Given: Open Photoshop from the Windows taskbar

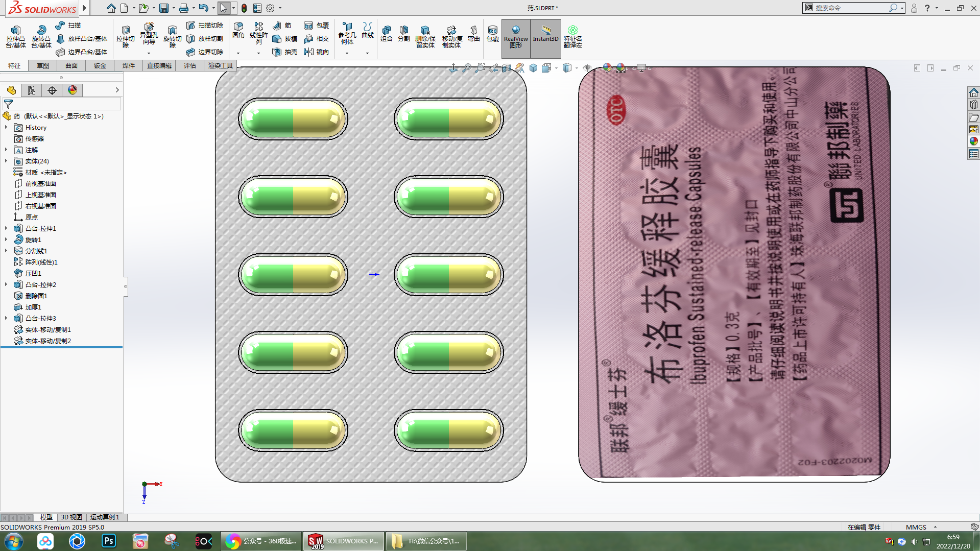Looking at the screenshot, I should tap(109, 541).
